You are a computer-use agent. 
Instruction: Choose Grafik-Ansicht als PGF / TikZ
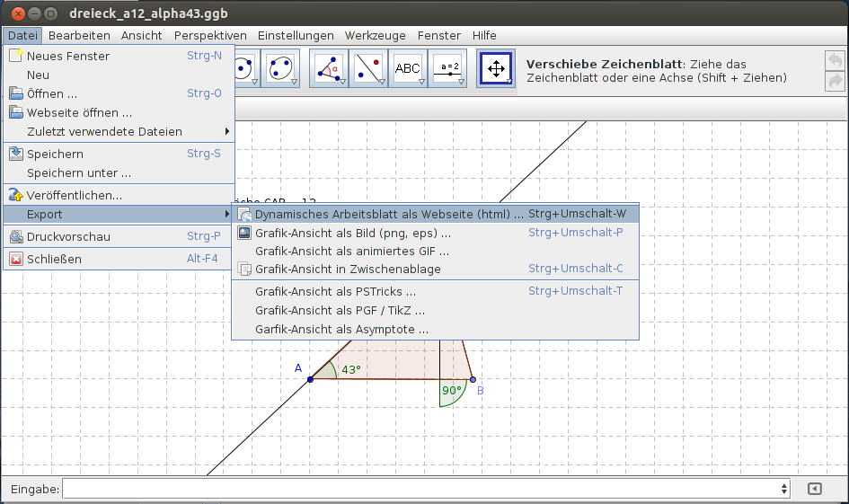point(436,310)
